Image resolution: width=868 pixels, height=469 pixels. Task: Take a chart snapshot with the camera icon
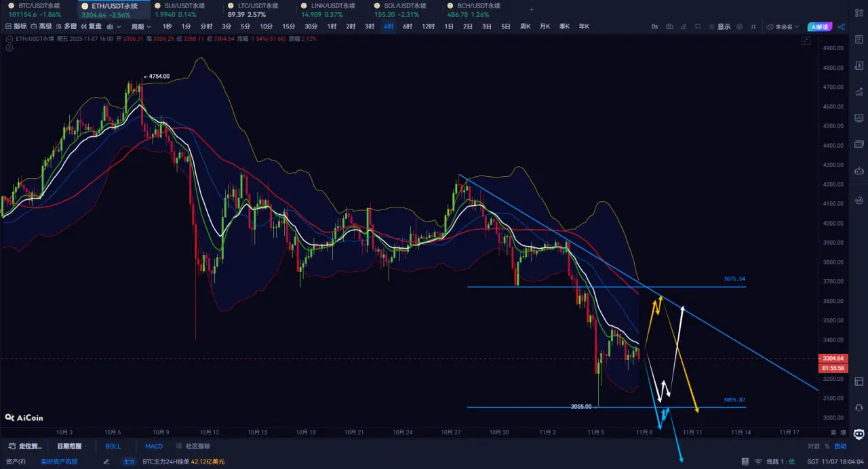pyautogui.click(x=669, y=26)
